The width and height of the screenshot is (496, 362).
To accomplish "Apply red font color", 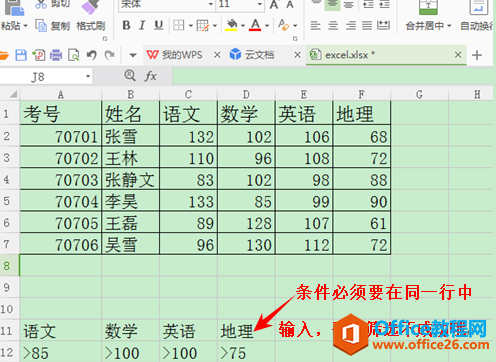I will pos(255,25).
